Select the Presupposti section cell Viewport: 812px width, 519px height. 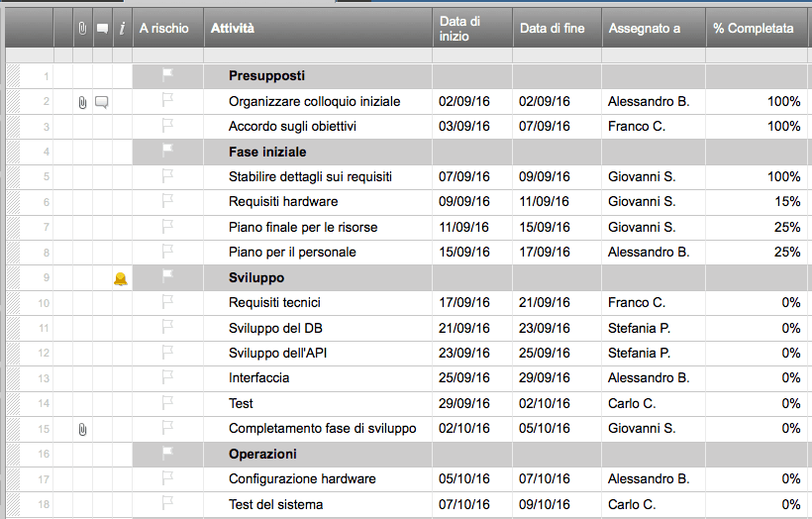[318, 75]
